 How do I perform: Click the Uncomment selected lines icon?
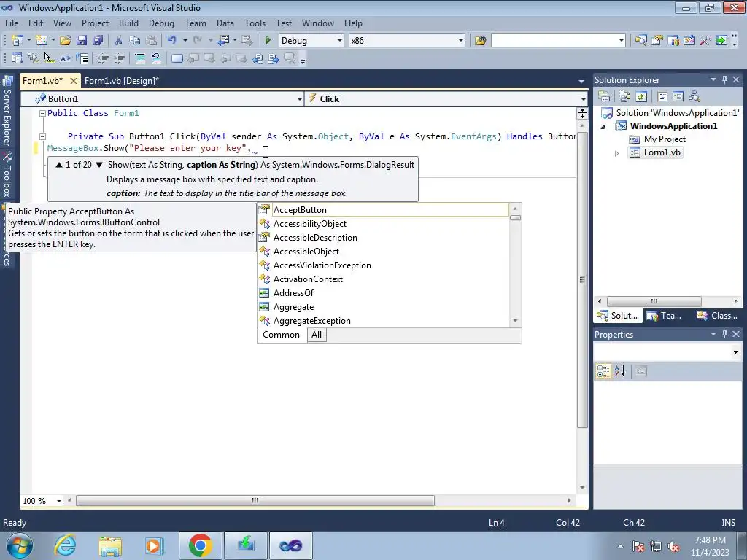pos(156,58)
